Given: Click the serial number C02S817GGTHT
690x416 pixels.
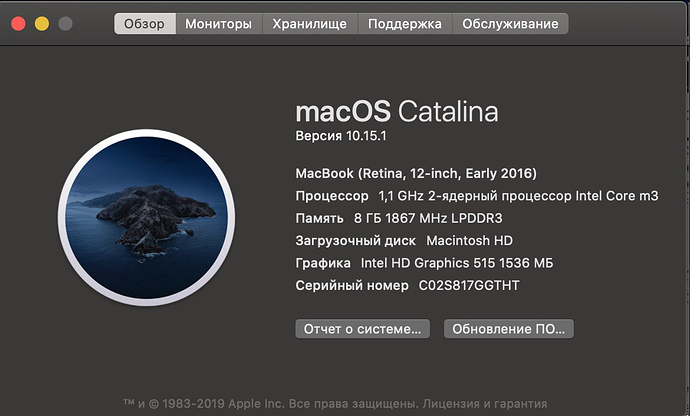Looking at the screenshot, I should 469,285.
